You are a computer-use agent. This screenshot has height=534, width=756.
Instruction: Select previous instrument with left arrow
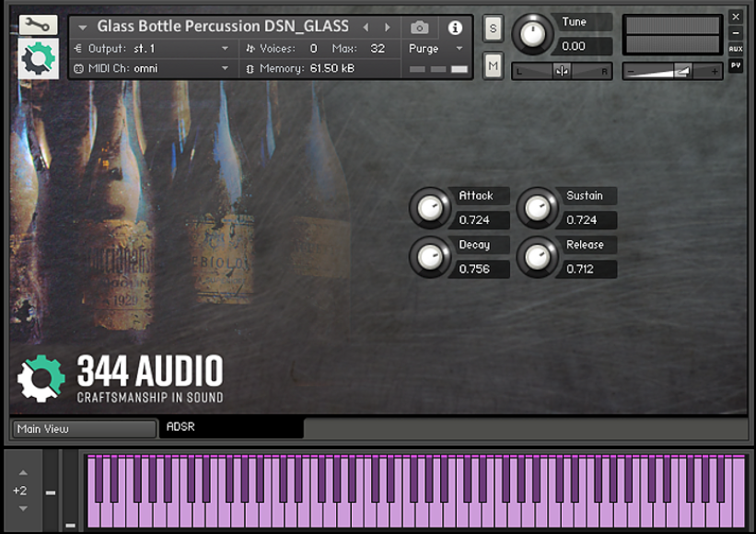pos(366,28)
